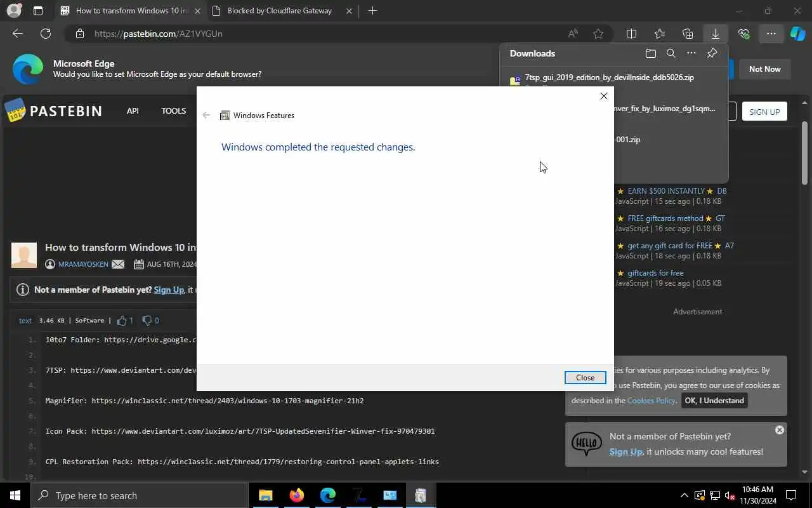Click Sign Up link in the Hello popup

coord(625,451)
